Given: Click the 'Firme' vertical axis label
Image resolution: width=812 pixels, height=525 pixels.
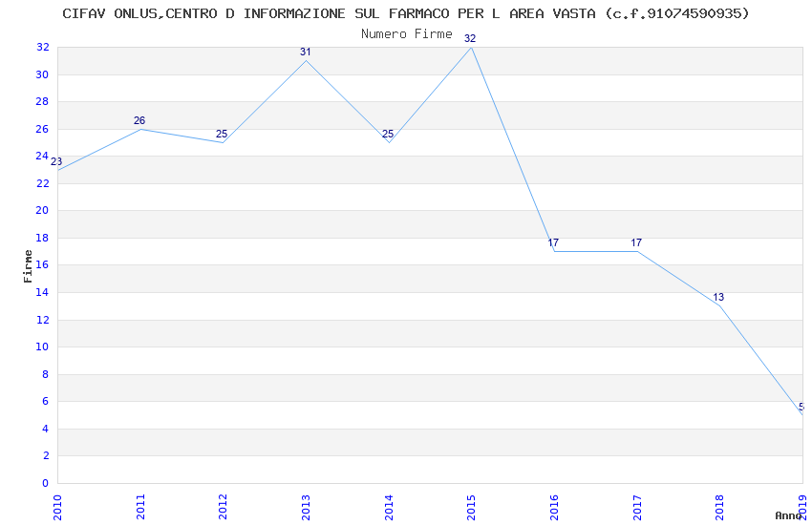Looking at the screenshot, I should pos(28,266).
